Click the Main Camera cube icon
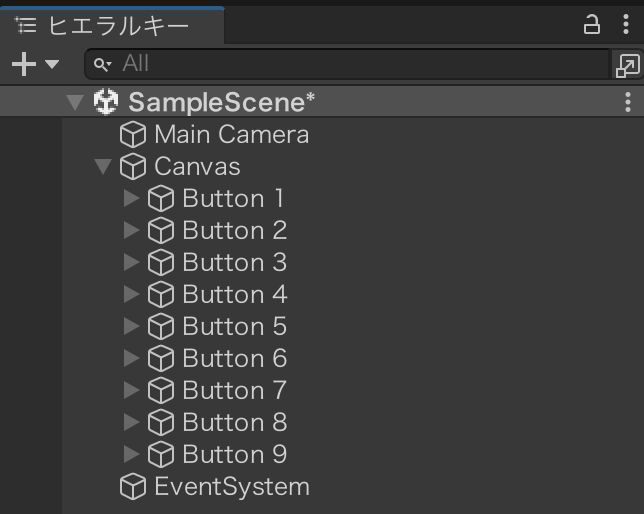Screen dimensions: 644x514 pyautogui.click(x=132, y=134)
